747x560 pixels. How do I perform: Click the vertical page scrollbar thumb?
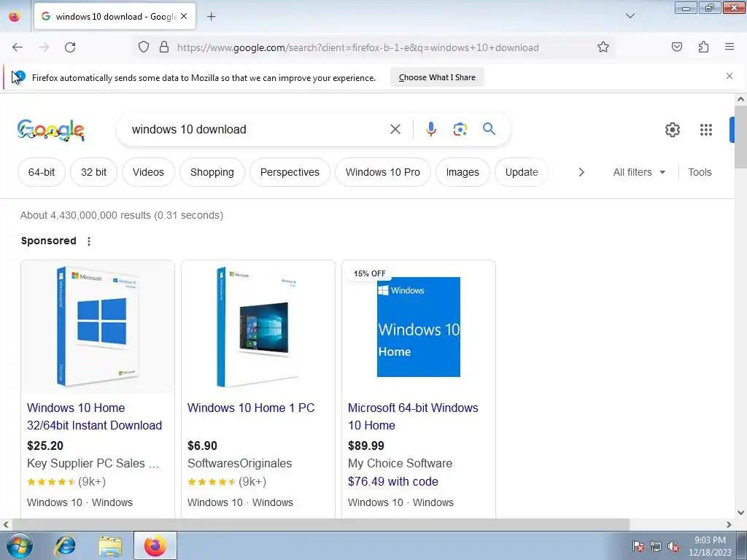pos(740,137)
